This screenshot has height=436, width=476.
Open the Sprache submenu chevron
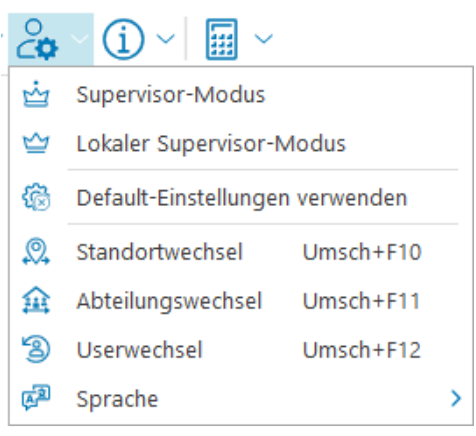456,399
